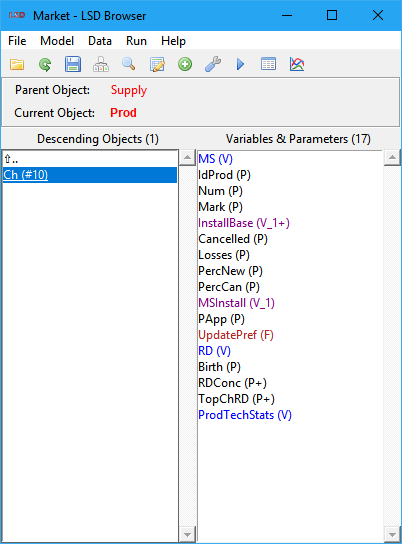The image size is (402, 544).
Task: Click the magnifying glass find icon
Action: pyautogui.click(x=129, y=64)
